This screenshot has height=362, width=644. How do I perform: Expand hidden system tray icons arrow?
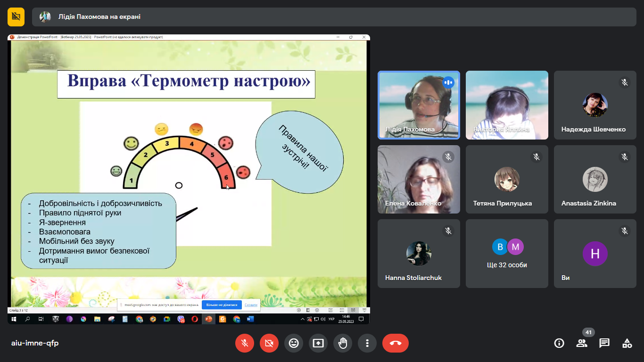pyautogui.click(x=303, y=319)
